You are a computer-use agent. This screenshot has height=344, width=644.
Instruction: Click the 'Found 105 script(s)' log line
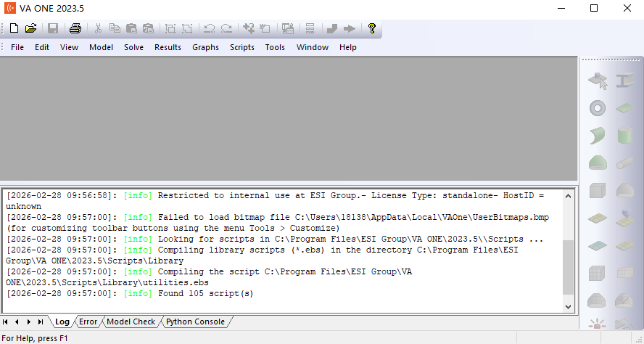point(206,293)
